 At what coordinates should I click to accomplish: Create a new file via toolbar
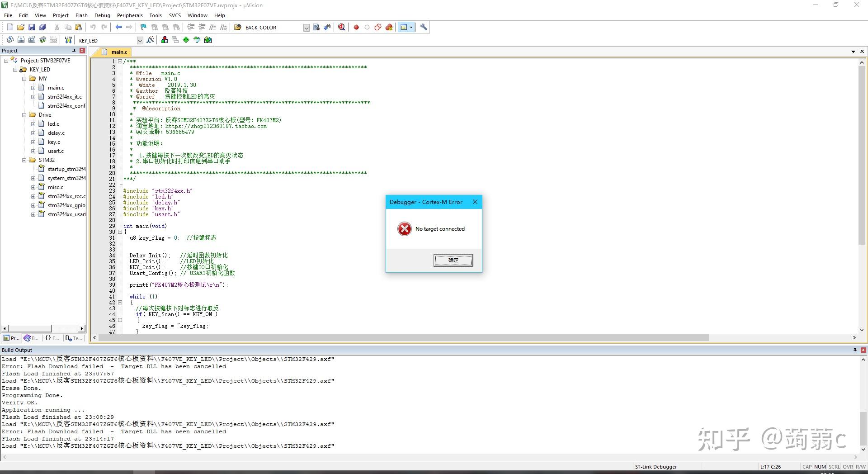pyautogui.click(x=10, y=27)
